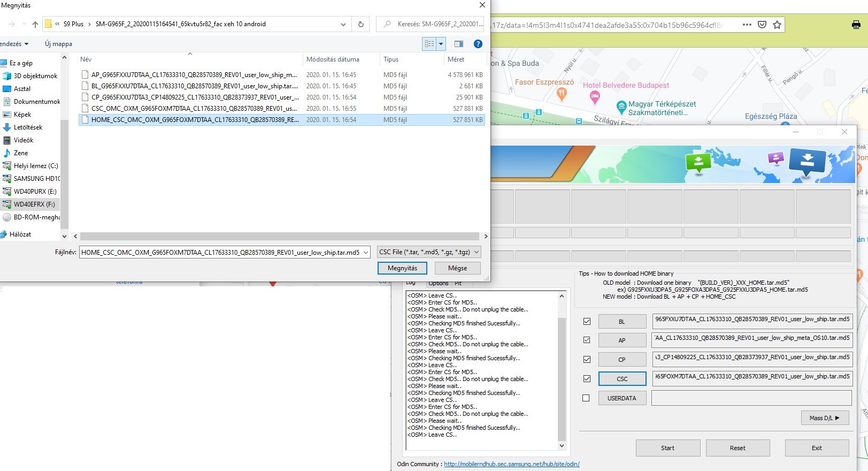Screen dimensions: 868x471
Task: Click the file dialog search box
Action: coord(431,24)
